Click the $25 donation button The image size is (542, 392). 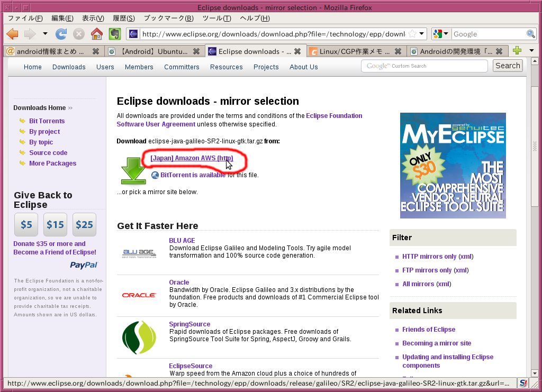84,224
